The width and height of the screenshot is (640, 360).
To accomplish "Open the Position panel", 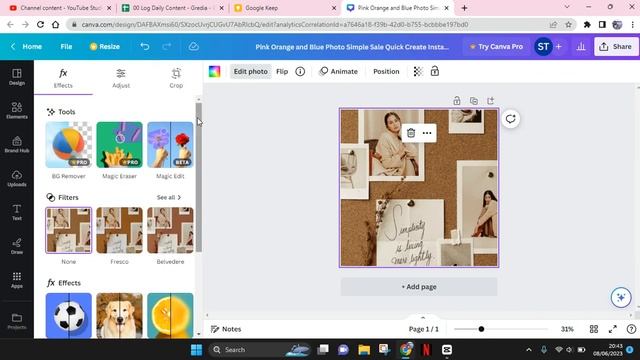I will (x=386, y=71).
